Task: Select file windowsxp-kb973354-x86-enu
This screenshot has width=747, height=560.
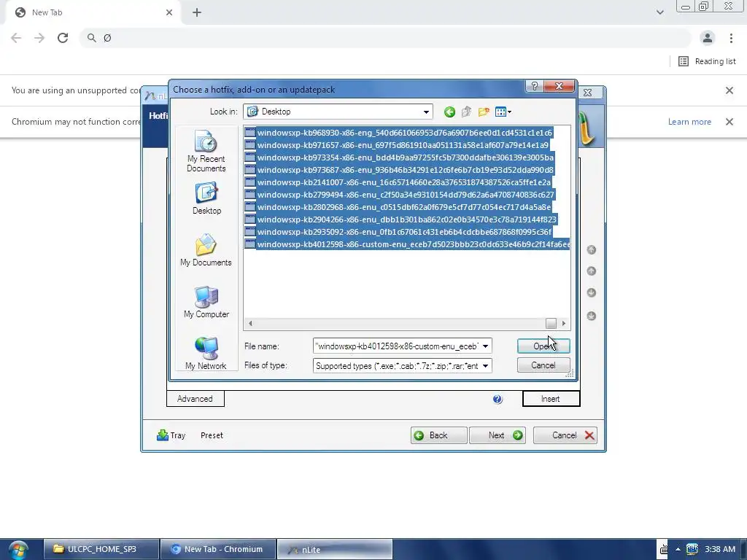Action: tap(399, 157)
